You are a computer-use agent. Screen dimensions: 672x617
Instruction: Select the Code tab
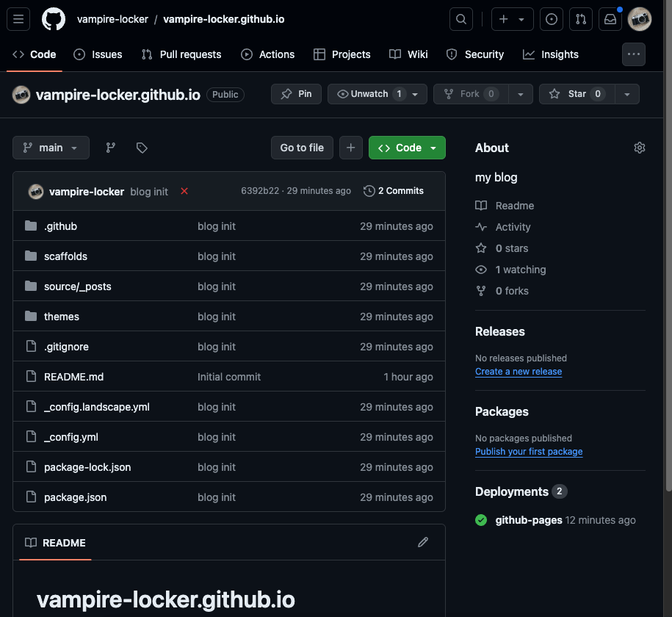(x=35, y=54)
